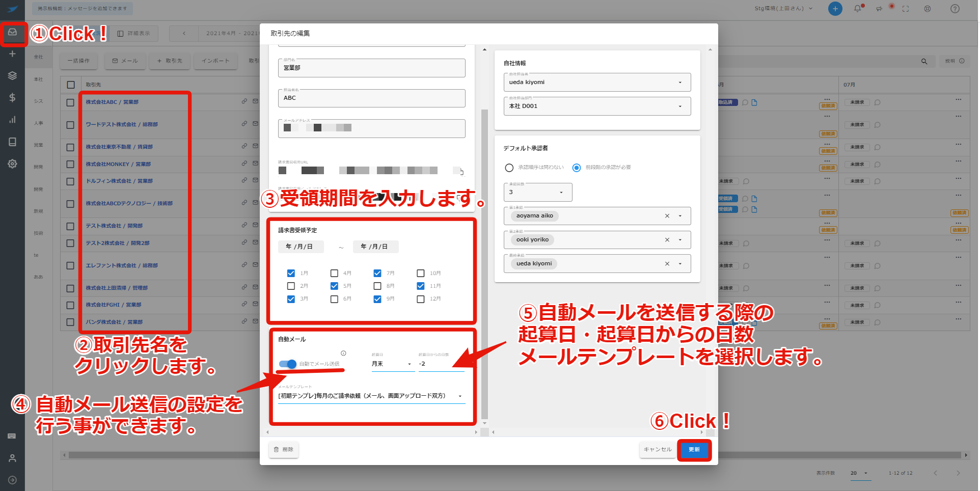980x491 pixels.
Task: Open the bar chart reports sidebar icon
Action: point(12,120)
